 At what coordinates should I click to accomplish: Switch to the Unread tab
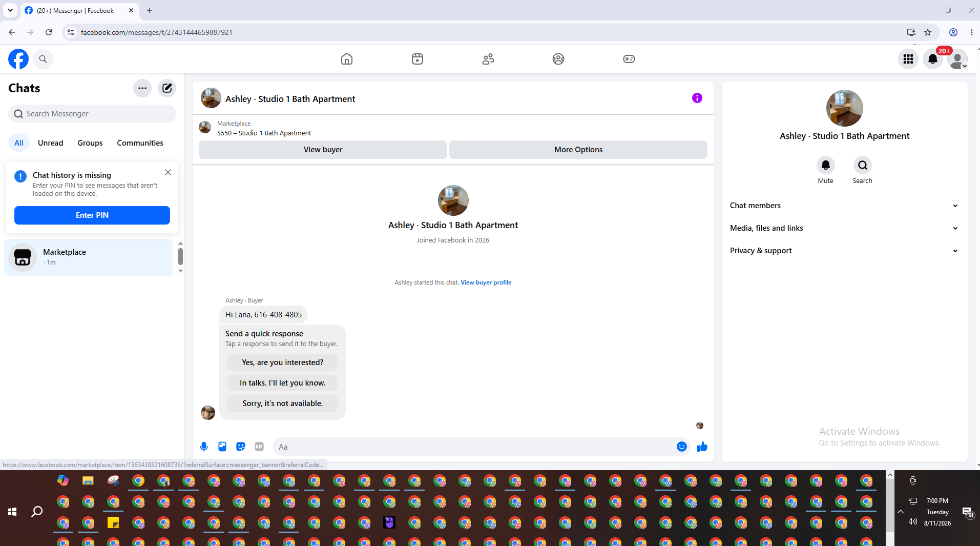point(50,143)
